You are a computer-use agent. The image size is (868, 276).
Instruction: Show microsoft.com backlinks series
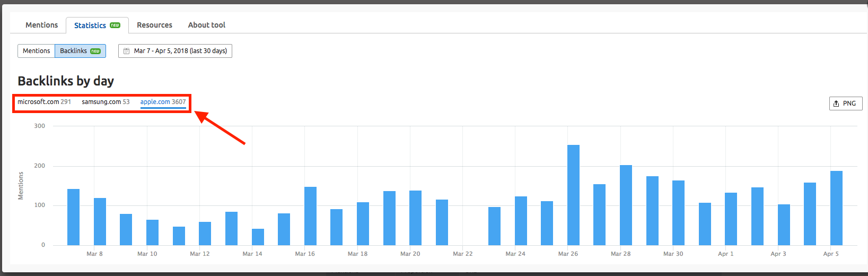[44, 102]
